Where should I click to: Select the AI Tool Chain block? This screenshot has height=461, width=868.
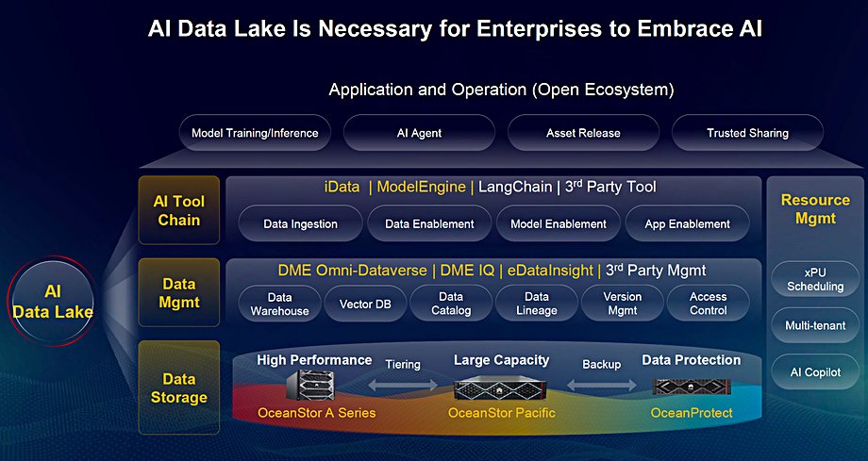(x=179, y=210)
